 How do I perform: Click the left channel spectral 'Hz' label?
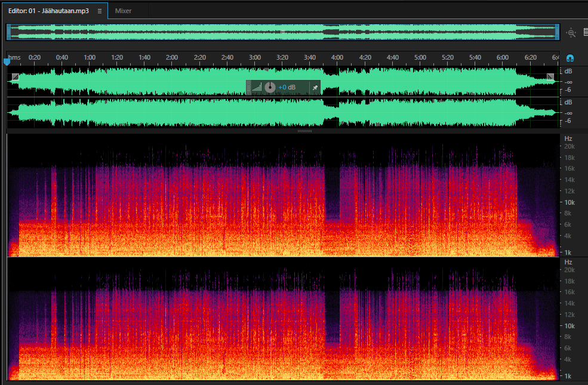tap(568, 138)
